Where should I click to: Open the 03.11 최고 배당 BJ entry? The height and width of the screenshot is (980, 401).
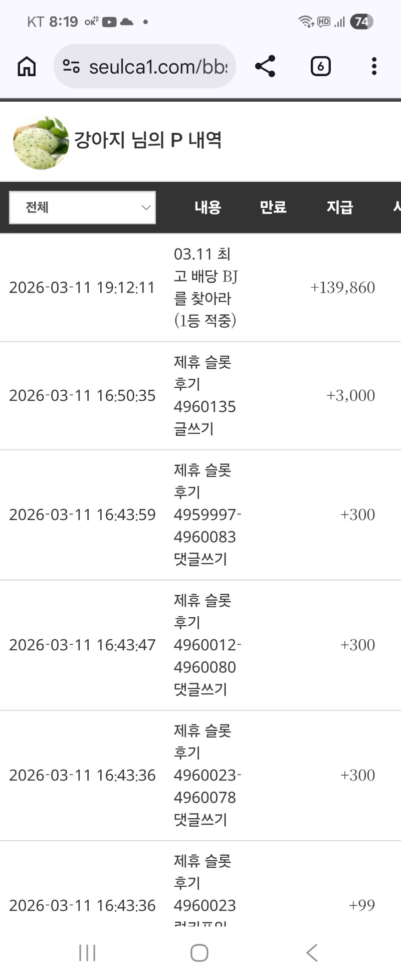[x=206, y=287]
